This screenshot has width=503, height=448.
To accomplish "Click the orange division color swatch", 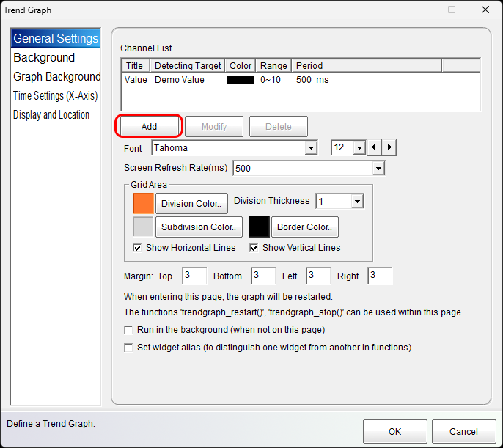I will pyautogui.click(x=143, y=204).
